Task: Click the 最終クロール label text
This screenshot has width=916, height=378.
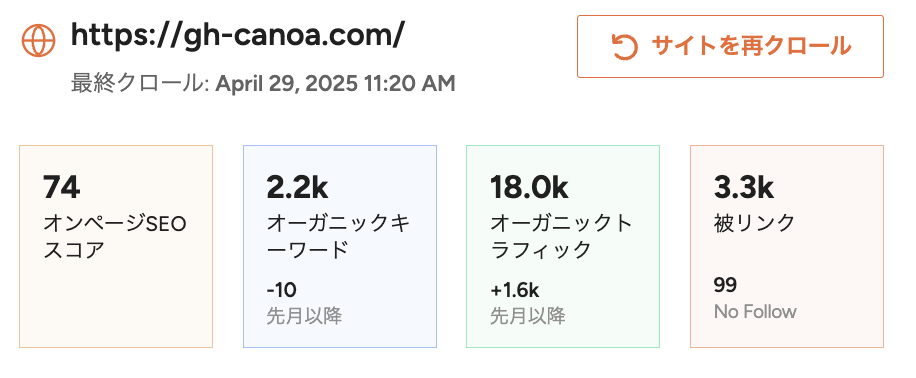Action: point(138,83)
